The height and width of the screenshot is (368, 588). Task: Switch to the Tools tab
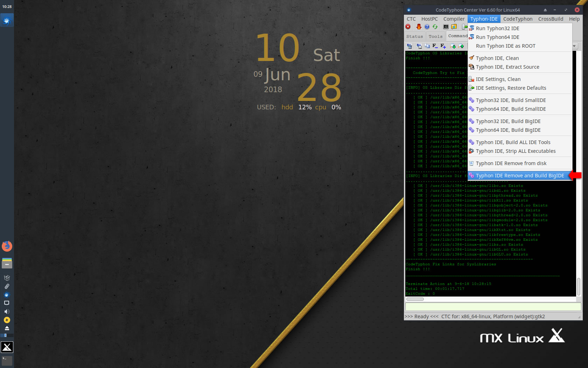(436, 36)
